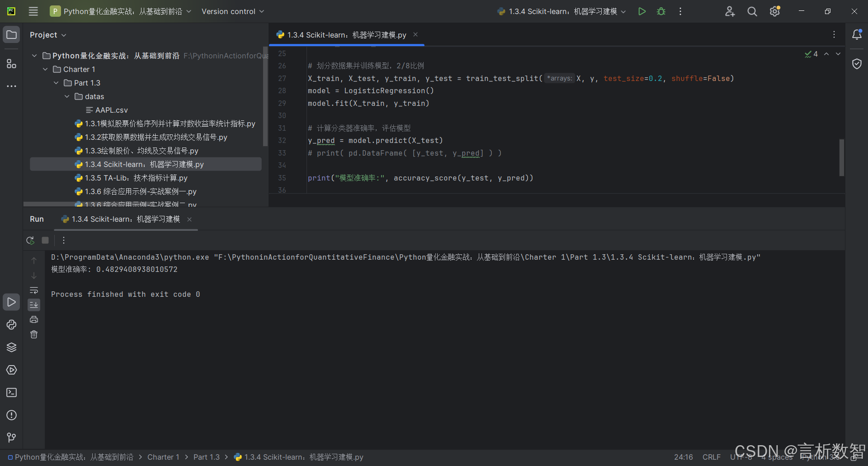Open the Git version control sidebar icon
Viewport: 868px width, 466px height.
click(x=12, y=437)
